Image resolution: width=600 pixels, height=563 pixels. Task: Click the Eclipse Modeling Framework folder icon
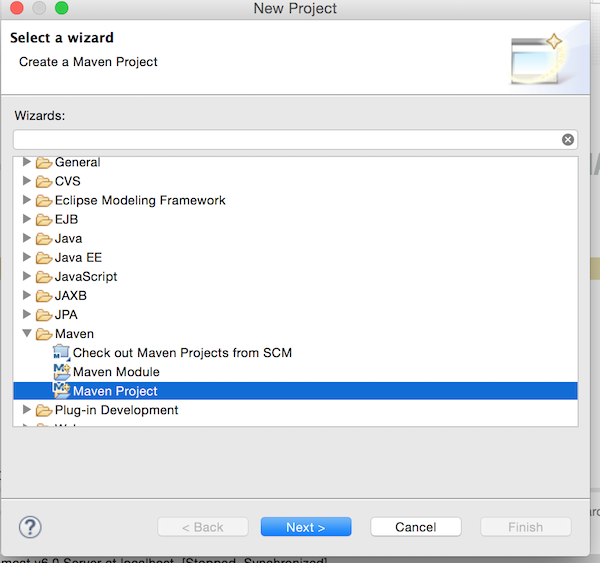(x=44, y=201)
